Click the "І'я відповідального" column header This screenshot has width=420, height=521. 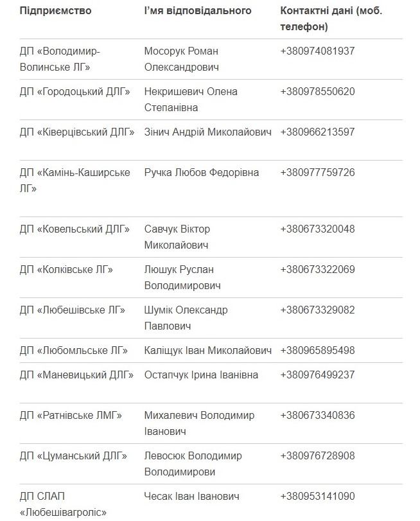pyautogui.click(x=198, y=11)
